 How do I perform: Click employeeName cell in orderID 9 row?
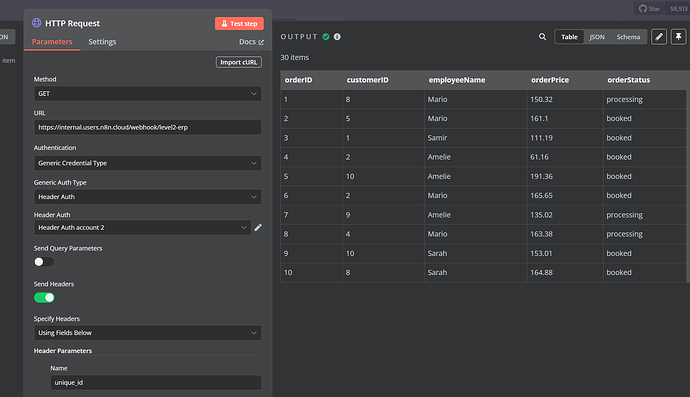pos(475,254)
